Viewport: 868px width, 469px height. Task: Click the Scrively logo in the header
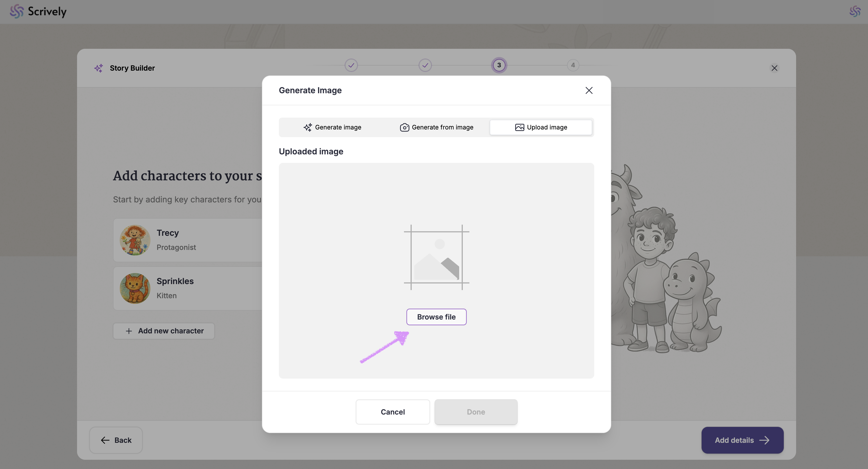[38, 12]
